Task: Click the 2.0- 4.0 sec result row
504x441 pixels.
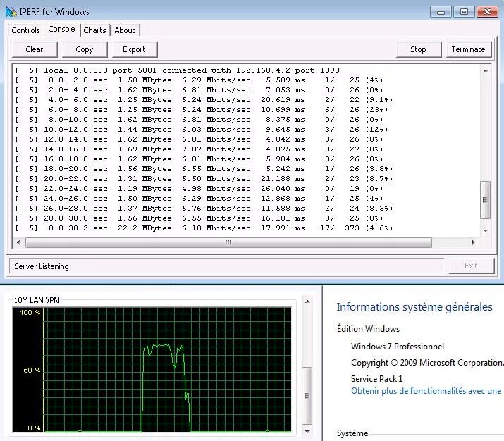Action: [x=199, y=90]
